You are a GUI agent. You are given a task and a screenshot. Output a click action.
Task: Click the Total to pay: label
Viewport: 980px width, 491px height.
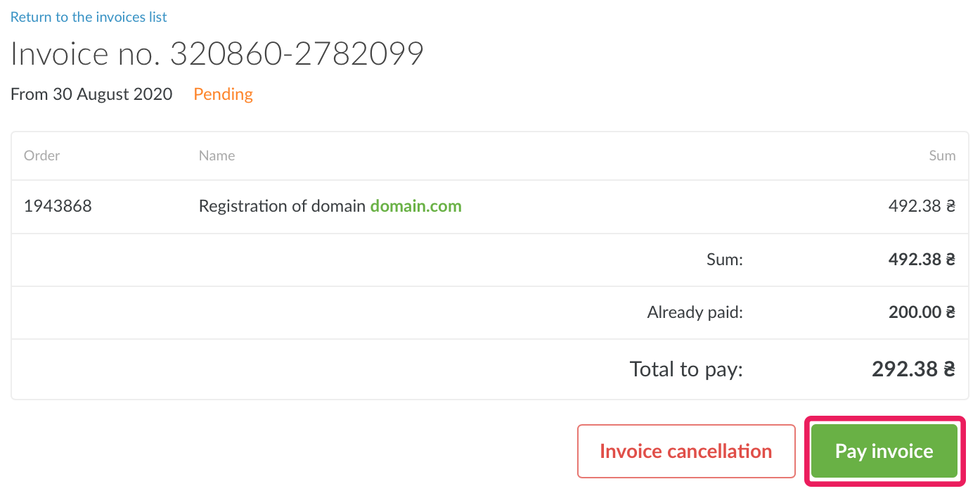[686, 369]
